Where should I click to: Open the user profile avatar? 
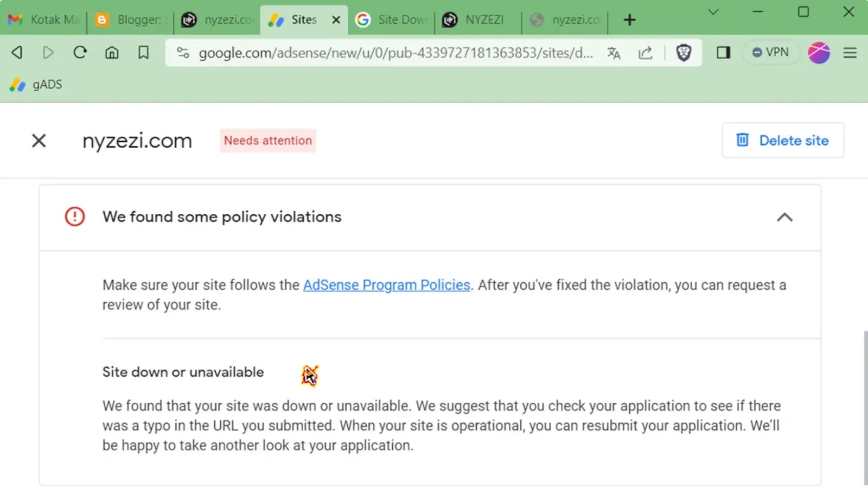pyautogui.click(x=819, y=53)
